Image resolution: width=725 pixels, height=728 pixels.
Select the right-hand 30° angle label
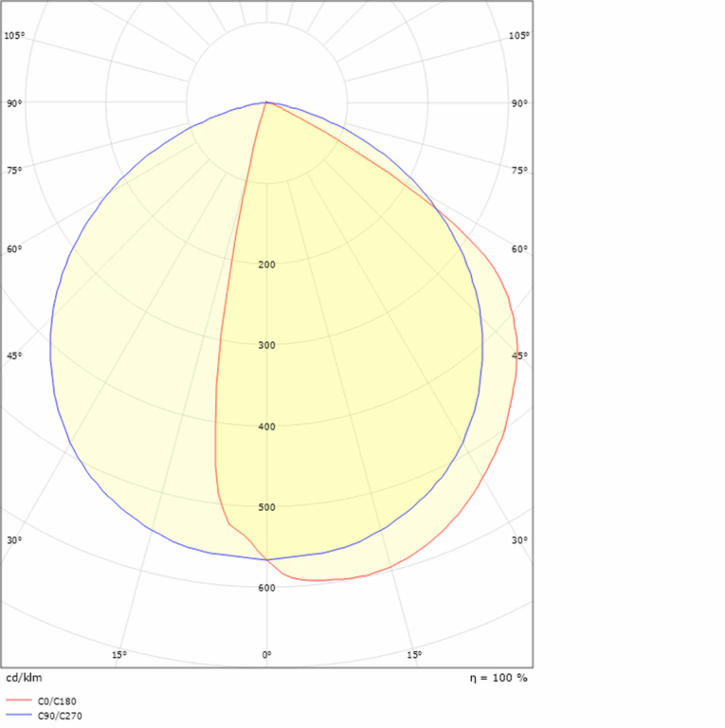click(518, 540)
